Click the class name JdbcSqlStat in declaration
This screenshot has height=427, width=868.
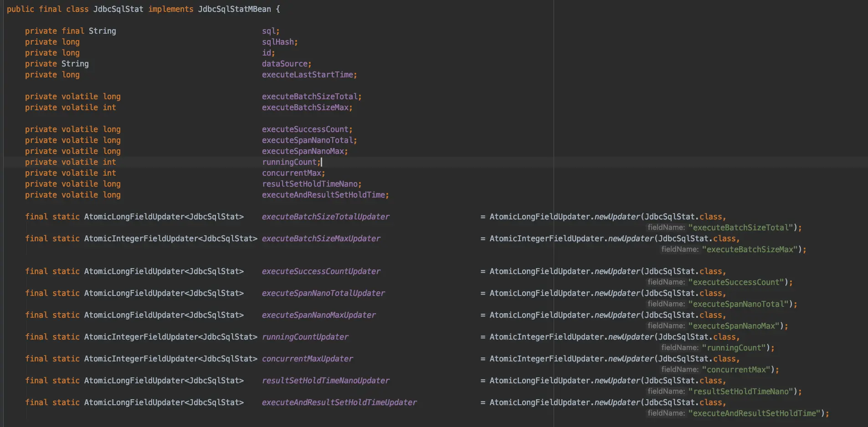coord(118,9)
